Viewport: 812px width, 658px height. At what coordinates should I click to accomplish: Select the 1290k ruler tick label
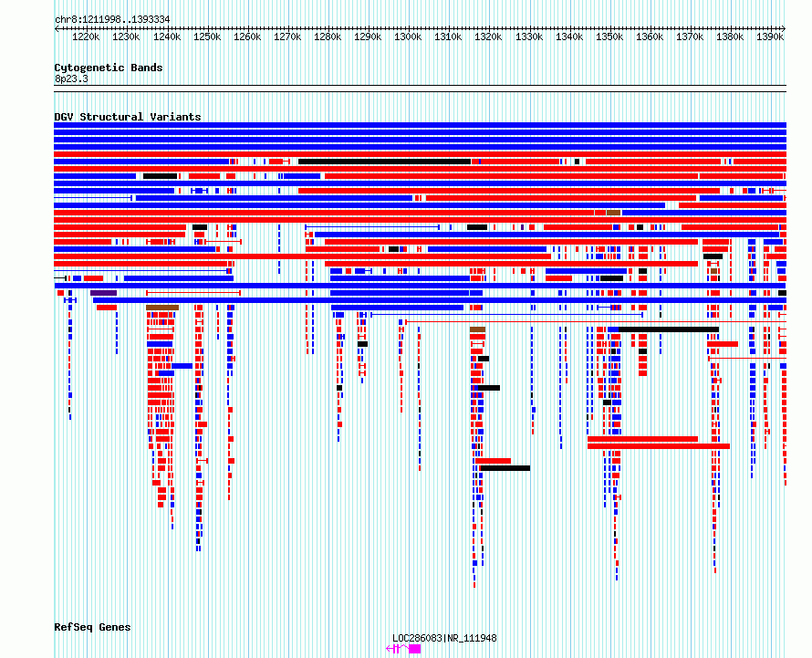click(368, 37)
